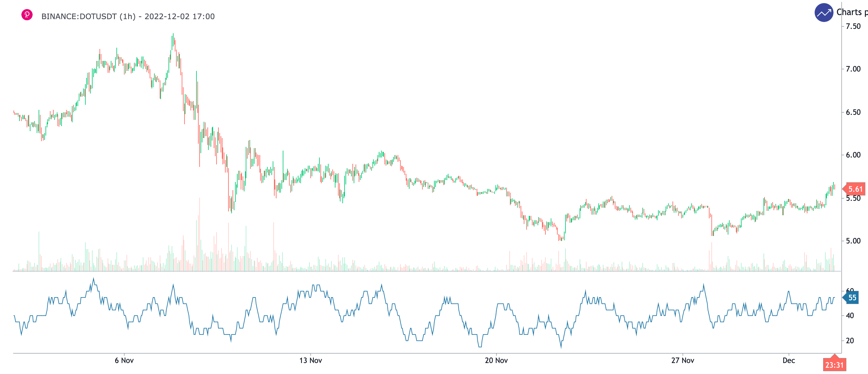Click the 7.50 price axis label
Screen dimensions: 868x374
click(853, 26)
